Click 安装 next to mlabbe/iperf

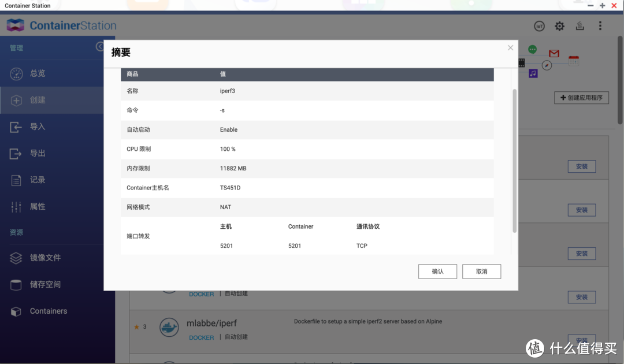[581, 340]
